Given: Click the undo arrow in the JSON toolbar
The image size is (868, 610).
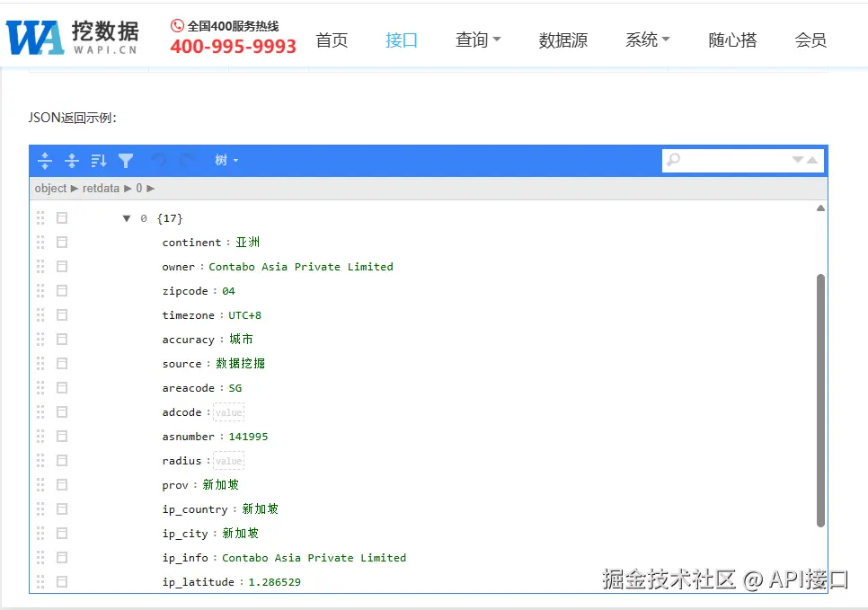Looking at the screenshot, I should click(x=159, y=161).
